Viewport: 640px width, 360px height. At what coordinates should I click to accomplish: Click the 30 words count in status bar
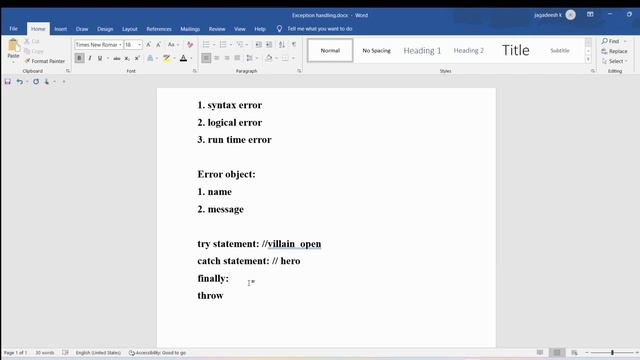click(44, 352)
